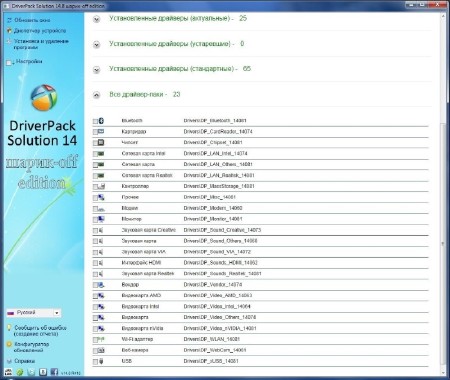Click the LAN_Realtek network card icon
Image resolution: width=450 pixels, height=380 pixels.
101,175
